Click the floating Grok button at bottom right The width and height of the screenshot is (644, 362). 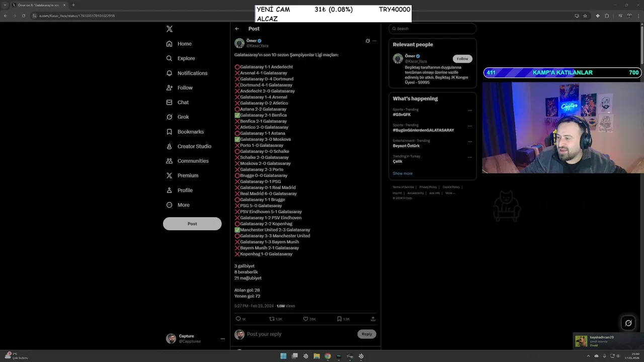coord(628,323)
